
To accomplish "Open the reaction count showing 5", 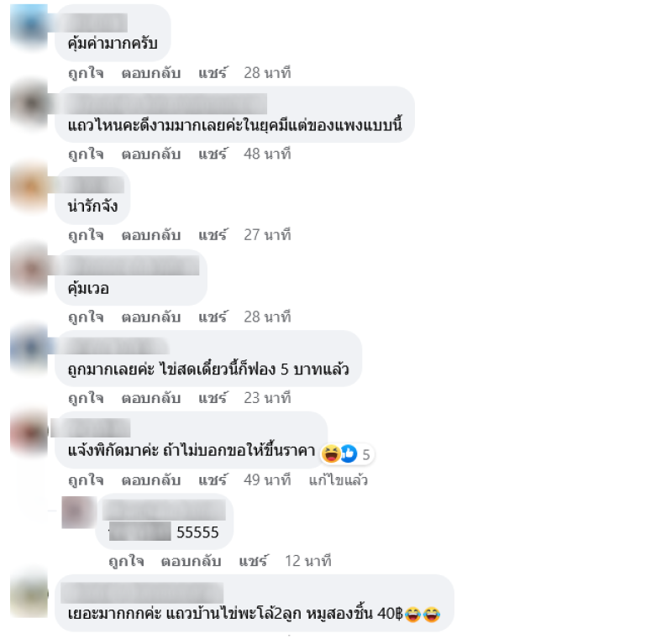I will pos(365,455).
